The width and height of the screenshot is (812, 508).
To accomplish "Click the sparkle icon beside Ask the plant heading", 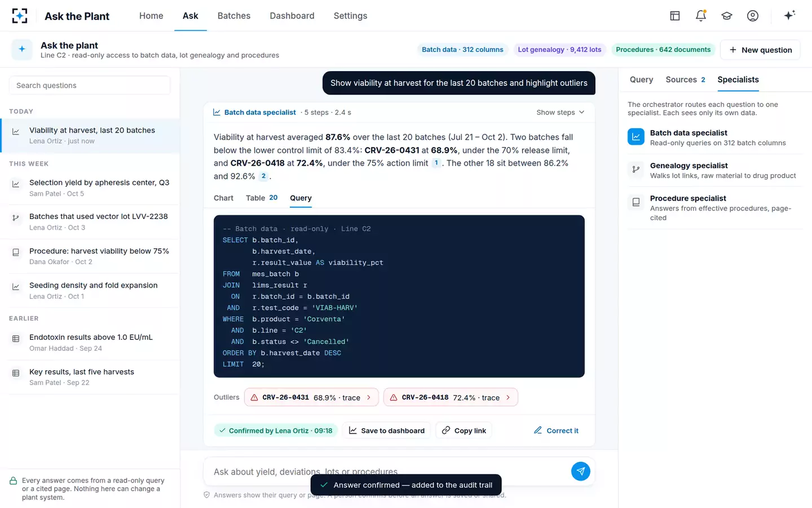I will (x=22, y=49).
